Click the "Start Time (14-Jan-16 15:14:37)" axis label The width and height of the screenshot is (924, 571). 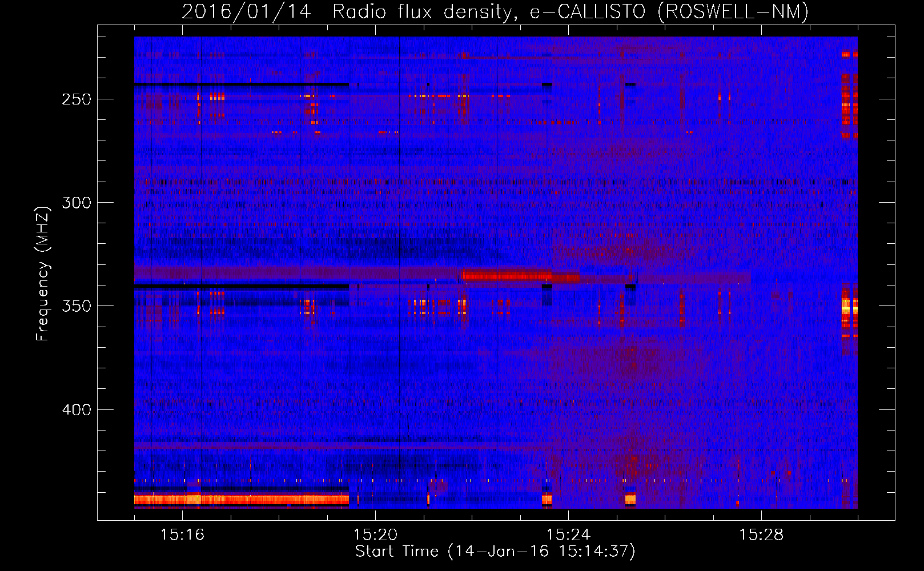coord(495,552)
